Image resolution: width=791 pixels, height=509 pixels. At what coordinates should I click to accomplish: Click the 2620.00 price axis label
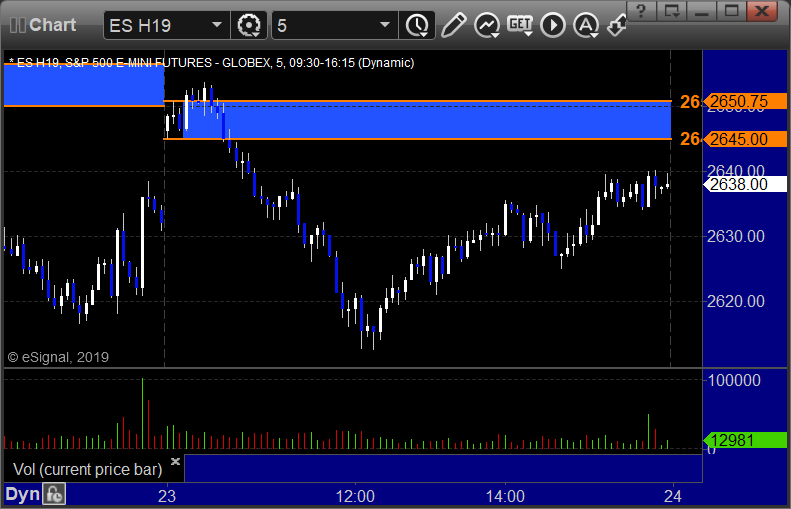click(736, 301)
